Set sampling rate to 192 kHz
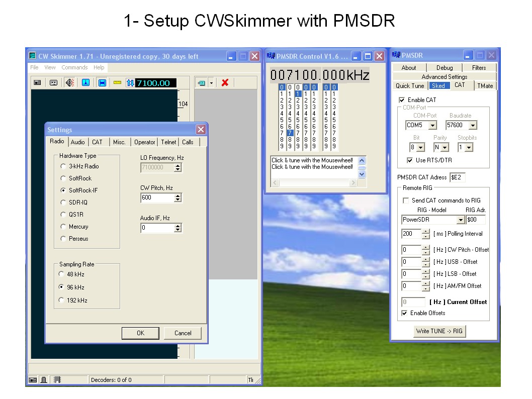This screenshot has height=399, width=532. (61, 301)
